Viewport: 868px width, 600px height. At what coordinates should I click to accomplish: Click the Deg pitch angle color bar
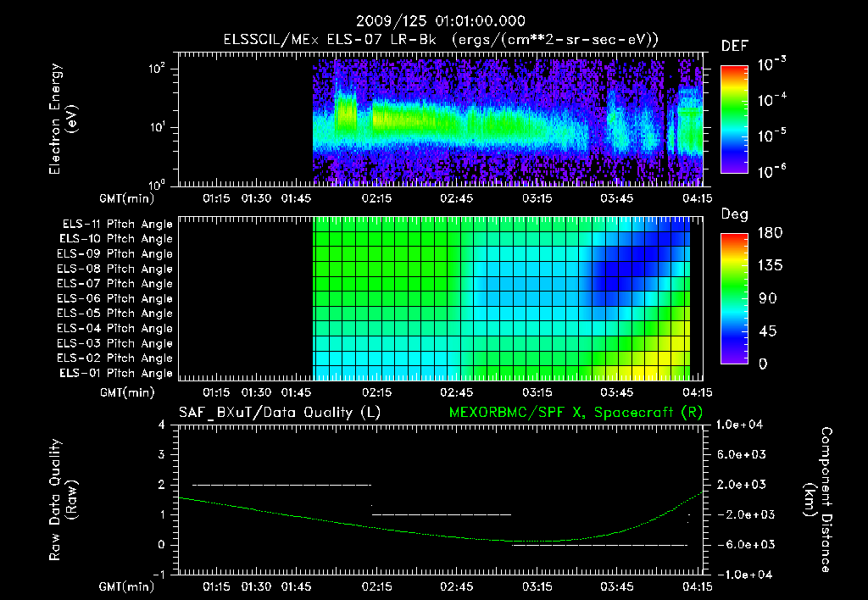coord(734,298)
